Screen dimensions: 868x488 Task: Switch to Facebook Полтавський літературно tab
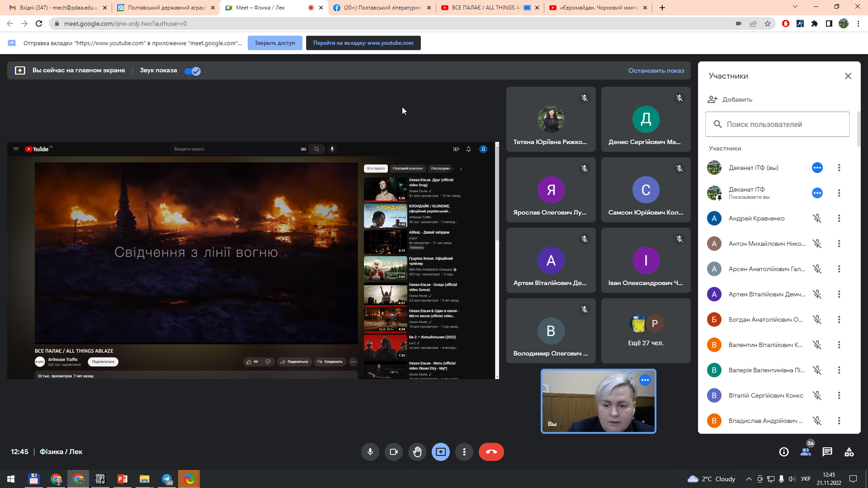(x=382, y=8)
